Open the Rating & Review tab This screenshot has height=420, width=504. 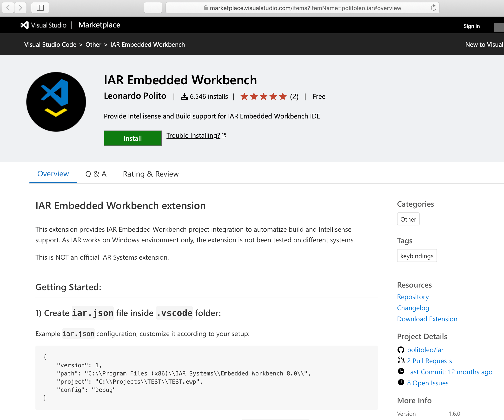click(x=151, y=174)
